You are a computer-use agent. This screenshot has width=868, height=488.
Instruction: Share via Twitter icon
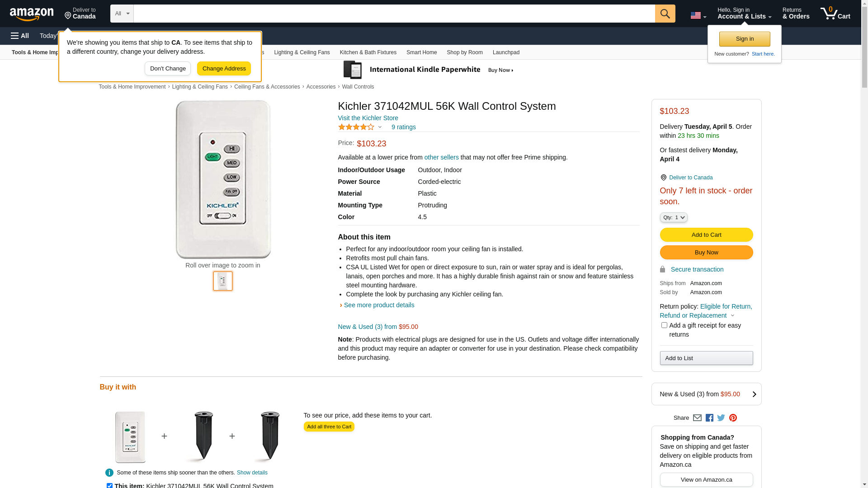(721, 418)
